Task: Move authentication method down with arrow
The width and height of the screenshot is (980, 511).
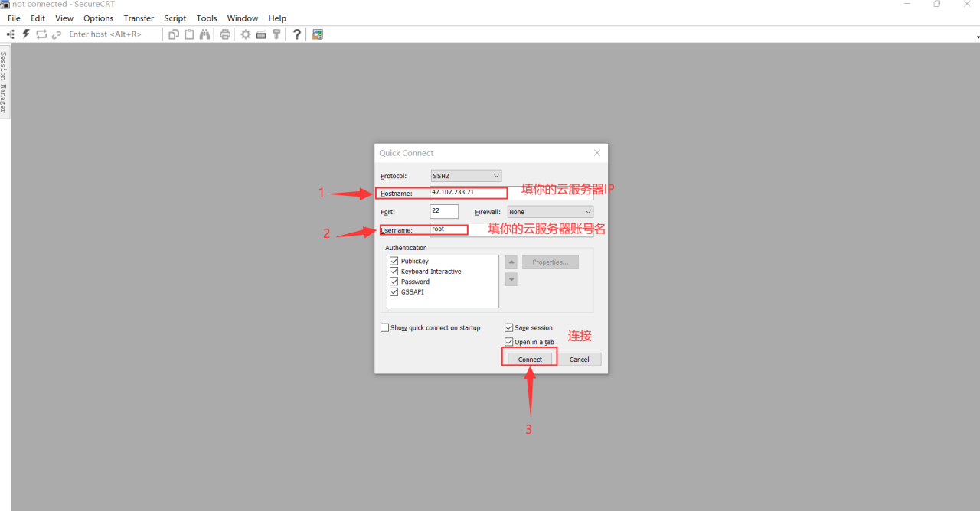Action: tap(511, 279)
